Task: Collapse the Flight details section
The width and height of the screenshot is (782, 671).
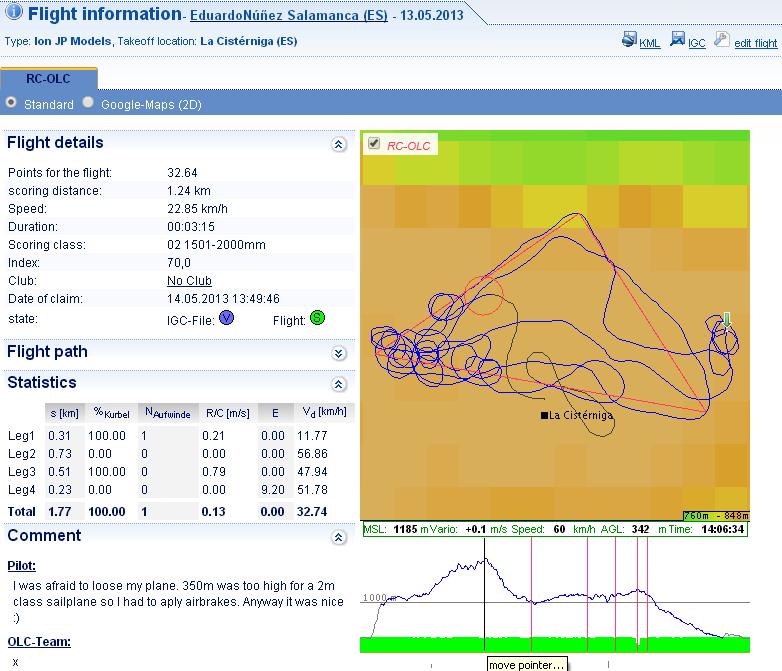Action: pos(339,144)
